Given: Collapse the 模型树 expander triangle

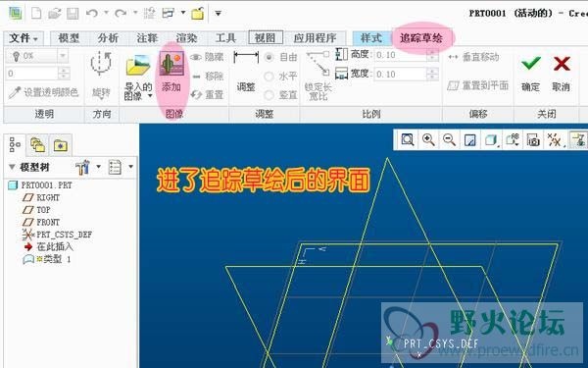Looking at the screenshot, I should click(x=12, y=167).
